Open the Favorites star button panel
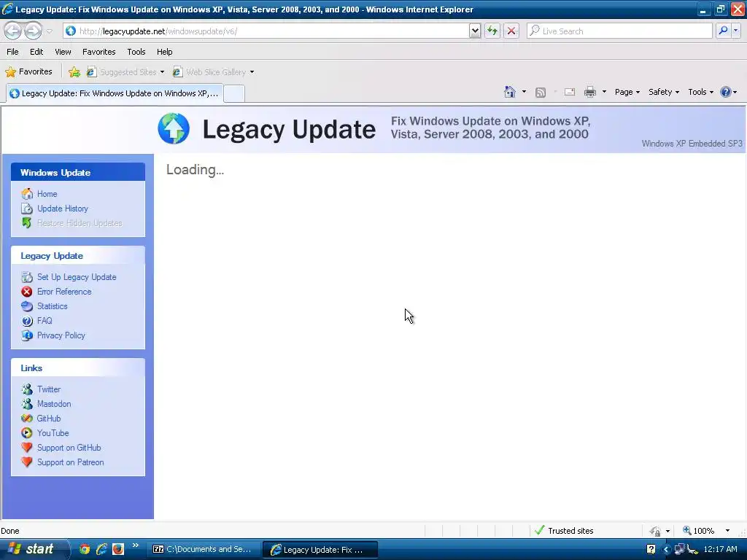Viewport: 747px width, 560px height. pos(28,72)
